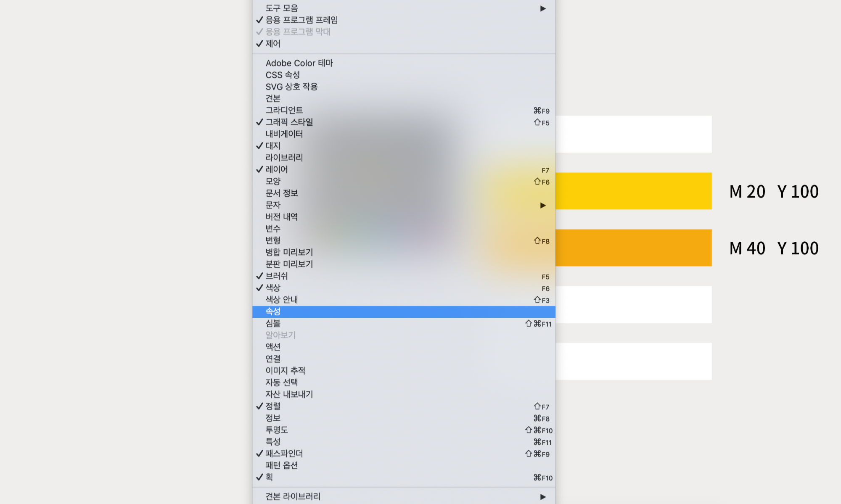Uncheck the 레이어 panel item
Screen dimensions: 841x504
(277, 169)
